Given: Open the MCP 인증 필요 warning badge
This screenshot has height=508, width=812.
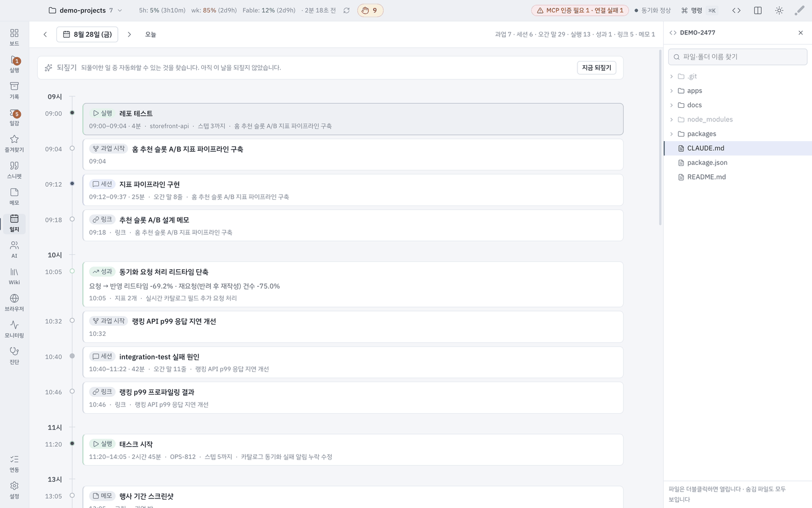Looking at the screenshot, I should (x=580, y=10).
